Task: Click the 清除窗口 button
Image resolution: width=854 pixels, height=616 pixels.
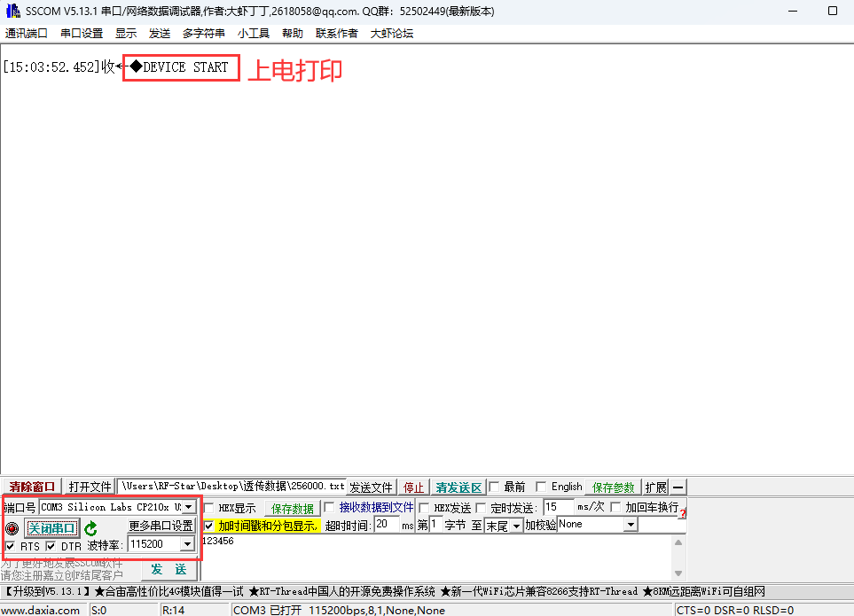Action: point(32,487)
